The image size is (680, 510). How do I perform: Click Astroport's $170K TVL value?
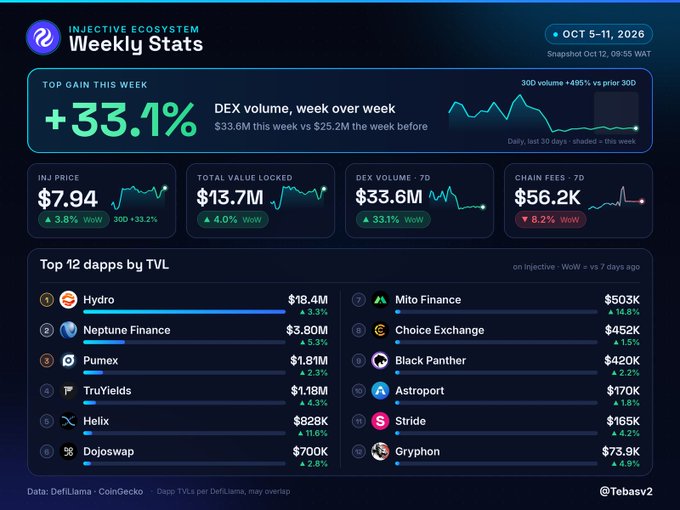point(623,391)
